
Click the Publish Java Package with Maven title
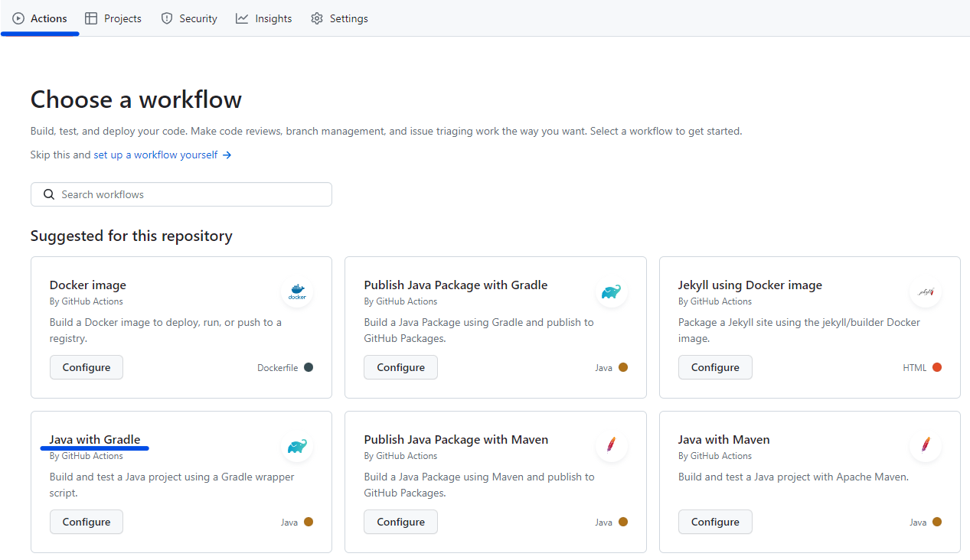click(456, 439)
